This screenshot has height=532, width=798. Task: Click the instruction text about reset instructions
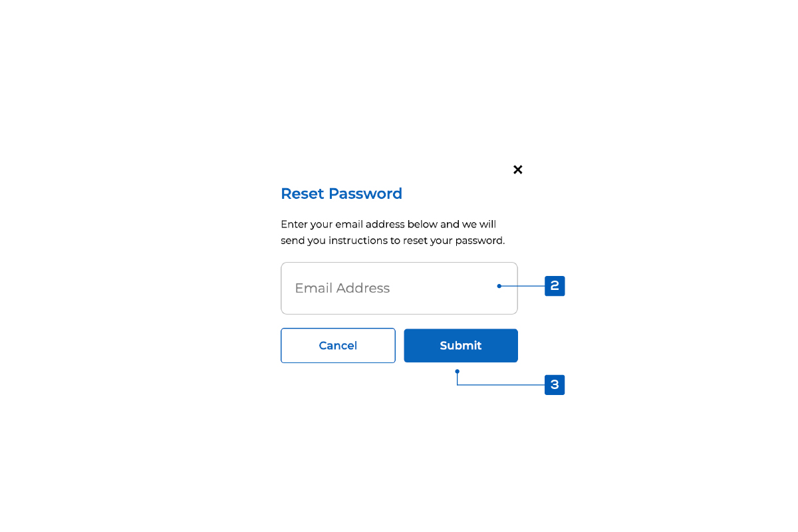pyautogui.click(x=392, y=232)
